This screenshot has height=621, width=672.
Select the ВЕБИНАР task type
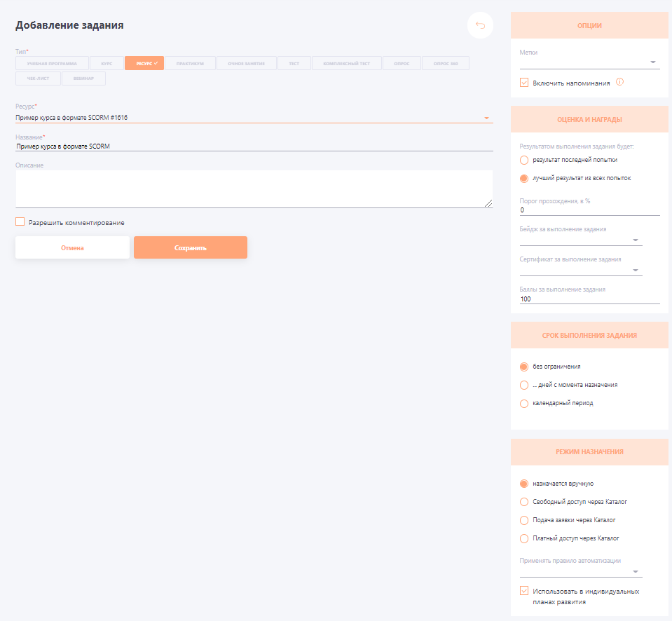pos(83,78)
